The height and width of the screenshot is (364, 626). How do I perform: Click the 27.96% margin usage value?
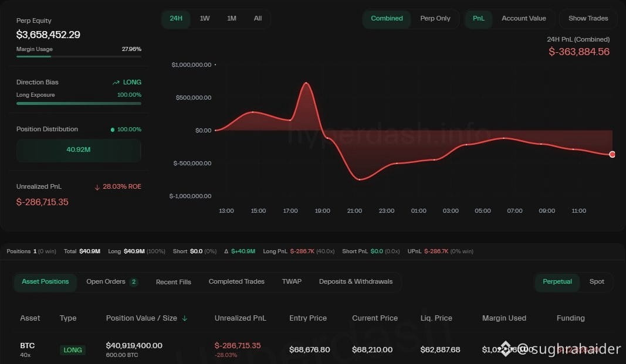click(x=131, y=49)
